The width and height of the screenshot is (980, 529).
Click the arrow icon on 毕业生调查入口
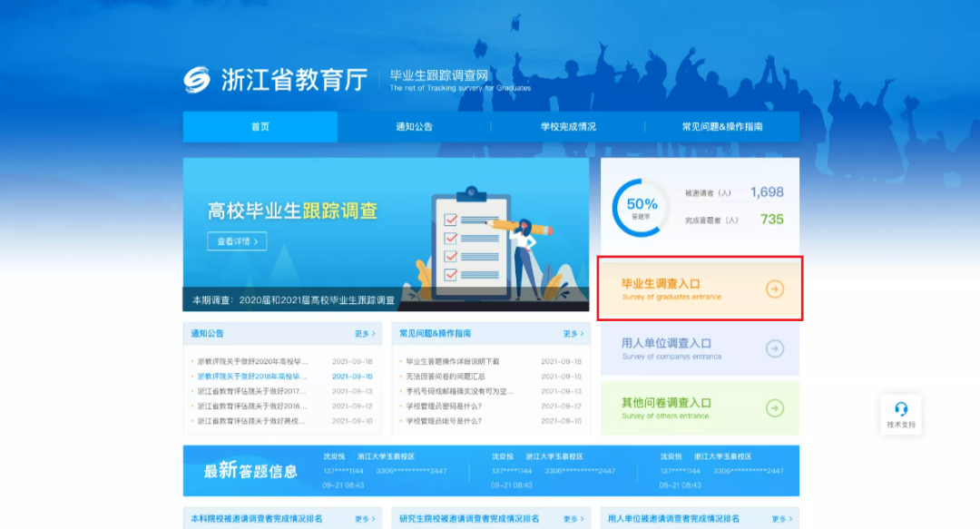point(774,289)
